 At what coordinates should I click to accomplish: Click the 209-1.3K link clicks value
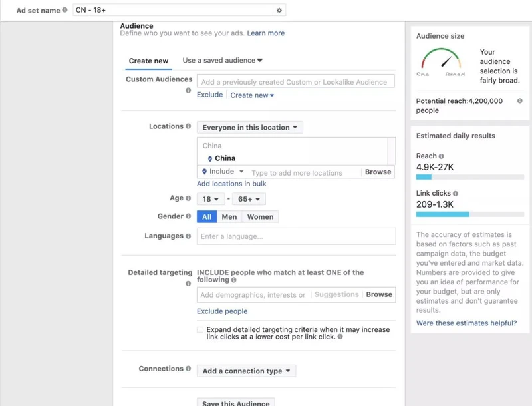click(x=435, y=205)
